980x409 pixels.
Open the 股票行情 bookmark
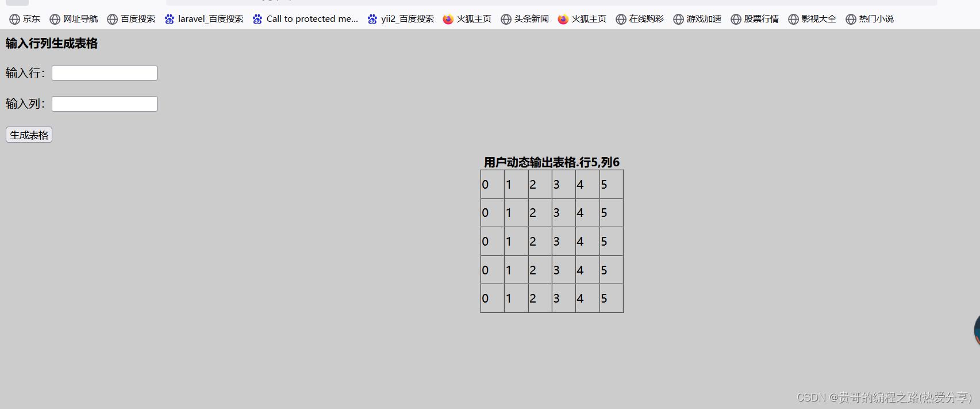[755, 19]
